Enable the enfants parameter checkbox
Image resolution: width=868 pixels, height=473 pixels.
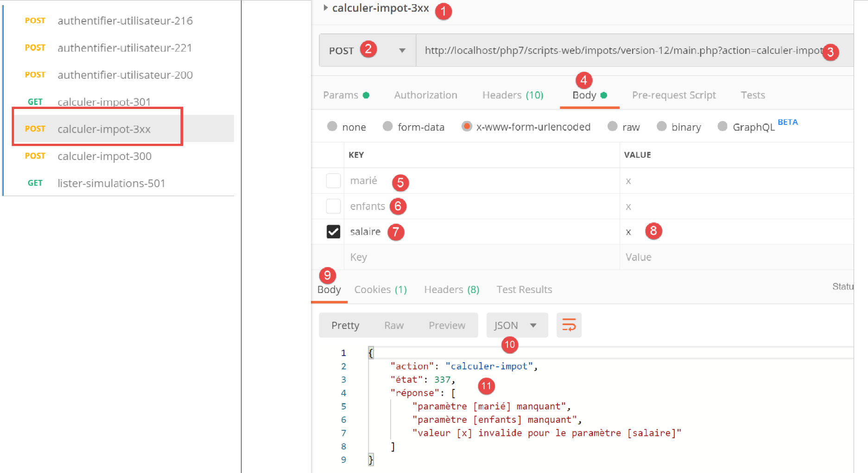click(333, 206)
